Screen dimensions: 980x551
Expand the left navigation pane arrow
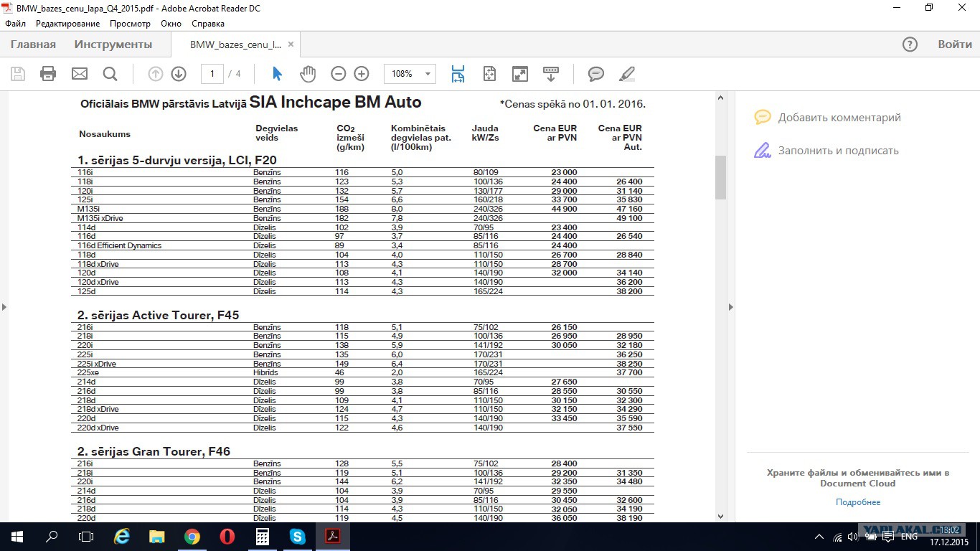coord(4,307)
